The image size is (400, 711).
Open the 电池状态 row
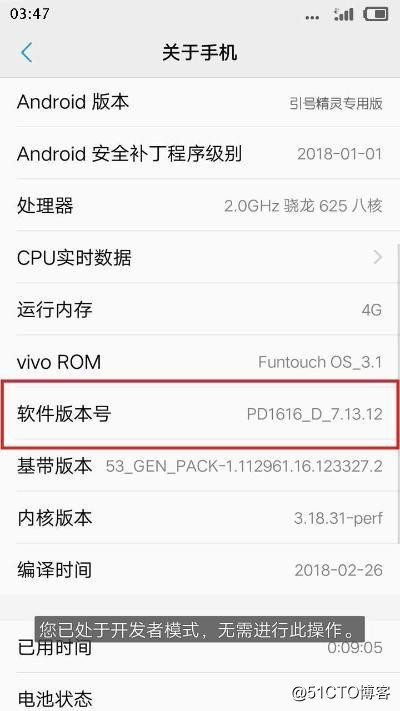[x=200, y=692]
